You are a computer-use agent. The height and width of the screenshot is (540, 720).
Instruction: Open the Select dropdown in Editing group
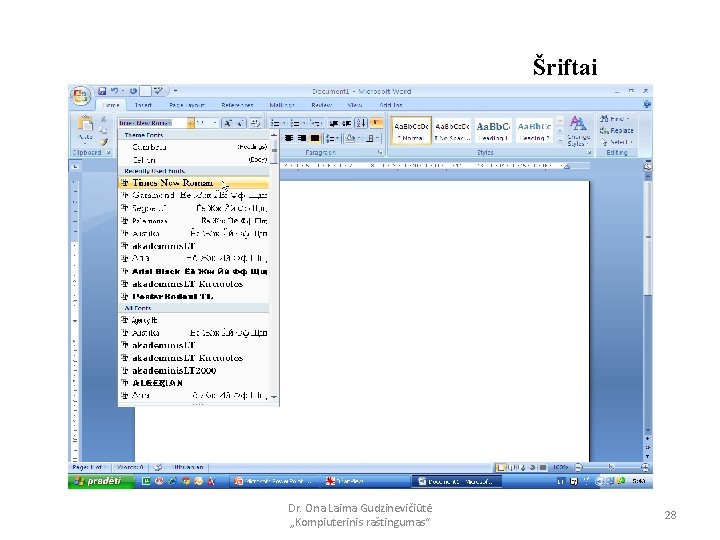[x=617, y=142]
